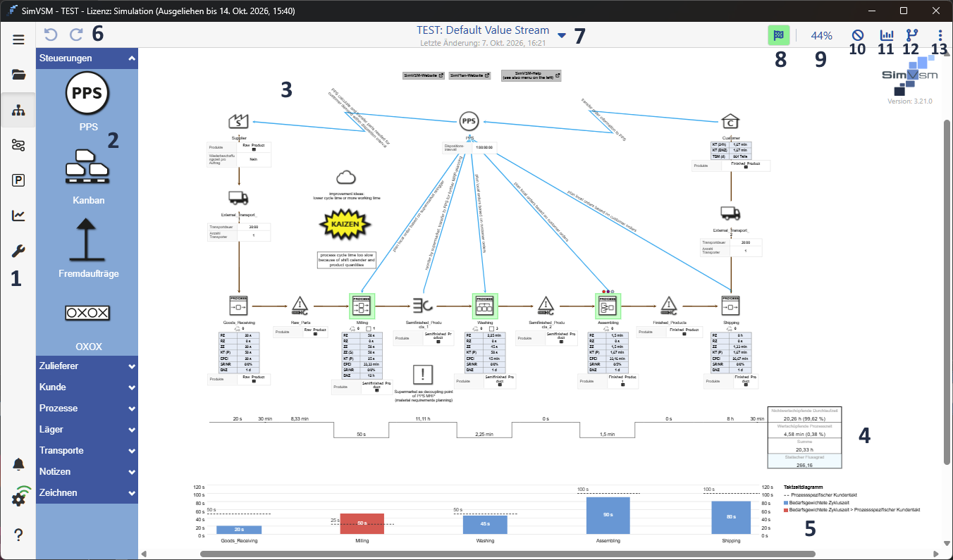Viewport: 953px width, 560px height.
Task: Open the parameter sliders sidebar icon
Action: (x=18, y=146)
